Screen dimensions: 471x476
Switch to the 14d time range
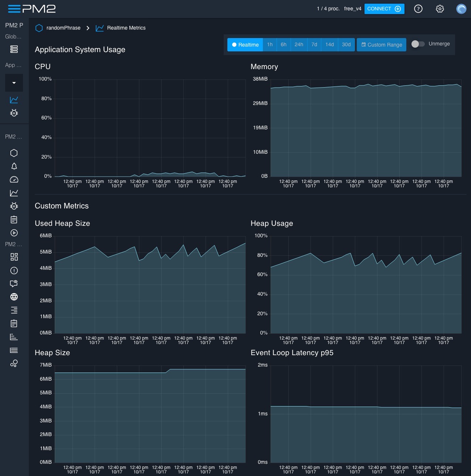(x=330, y=45)
